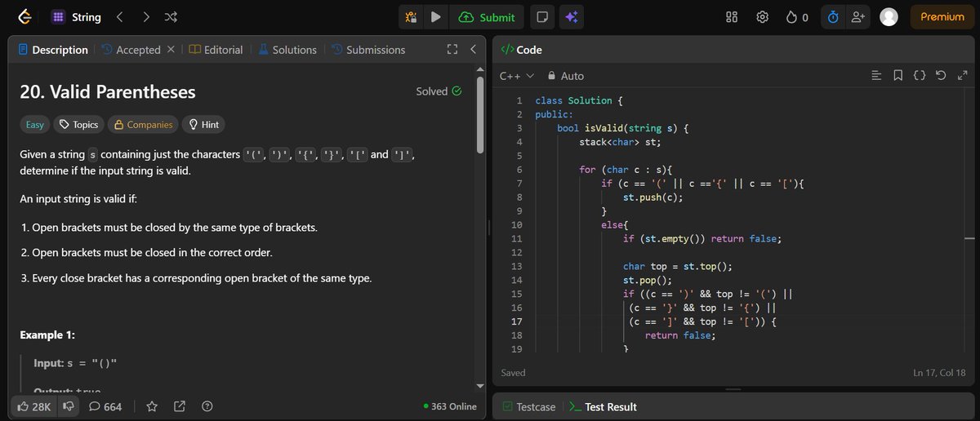Screen dimensions: 980x421
Task: Click the 'Saved' status text
Action: point(514,373)
